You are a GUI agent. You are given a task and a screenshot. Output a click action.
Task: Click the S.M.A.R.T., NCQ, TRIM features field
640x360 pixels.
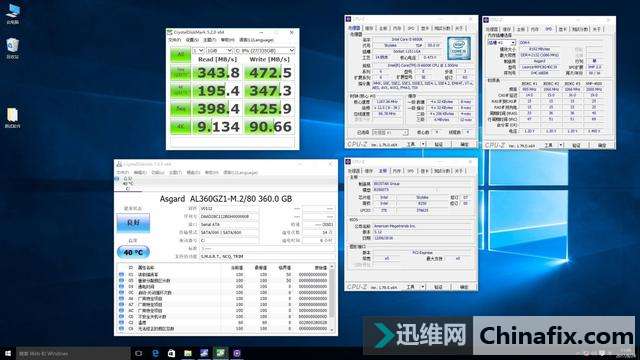click(267, 257)
